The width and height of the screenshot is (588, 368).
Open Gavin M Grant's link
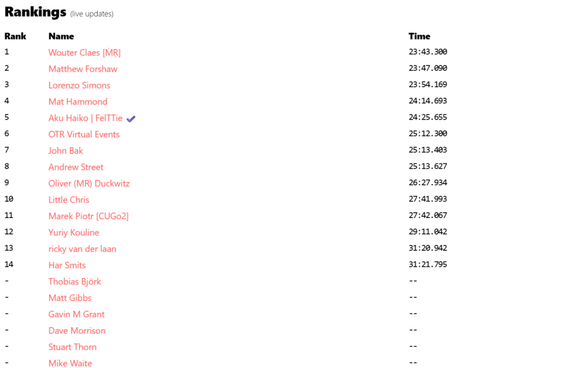(x=76, y=315)
